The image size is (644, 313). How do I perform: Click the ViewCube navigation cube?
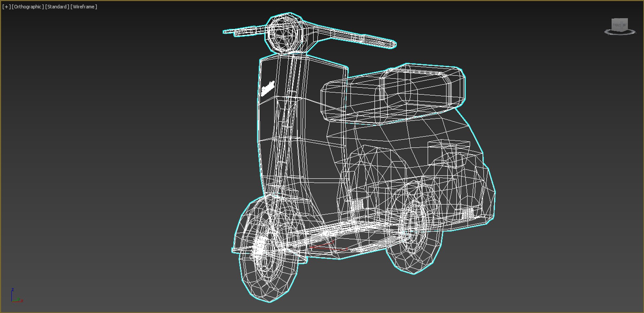(x=620, y=25)
